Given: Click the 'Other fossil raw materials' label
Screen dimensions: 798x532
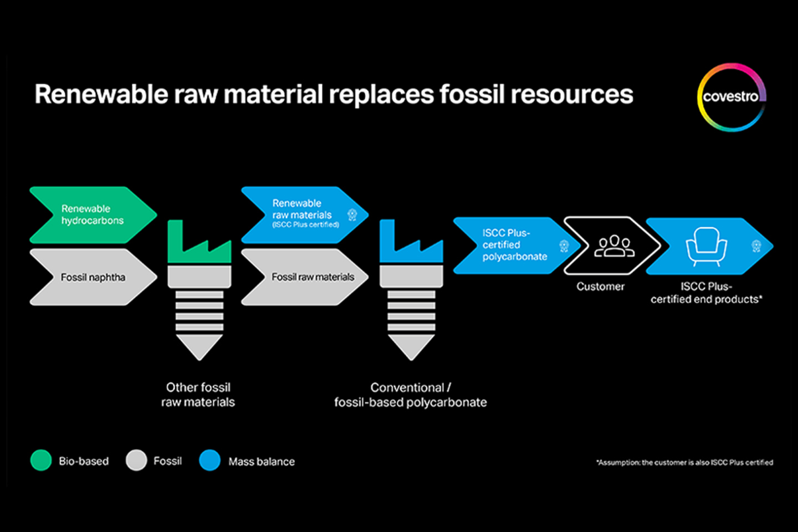Looking at the screenshot, I should point(198,395).
